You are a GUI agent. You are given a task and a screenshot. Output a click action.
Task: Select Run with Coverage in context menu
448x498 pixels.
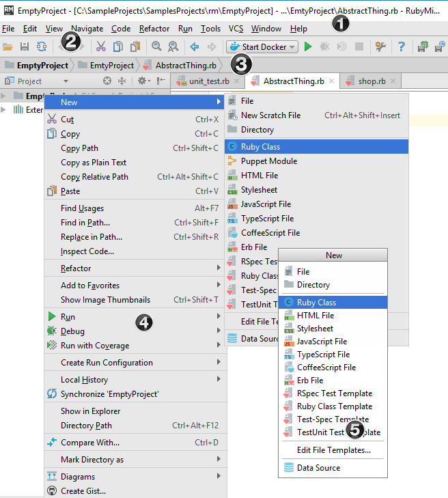coord(136,346)
